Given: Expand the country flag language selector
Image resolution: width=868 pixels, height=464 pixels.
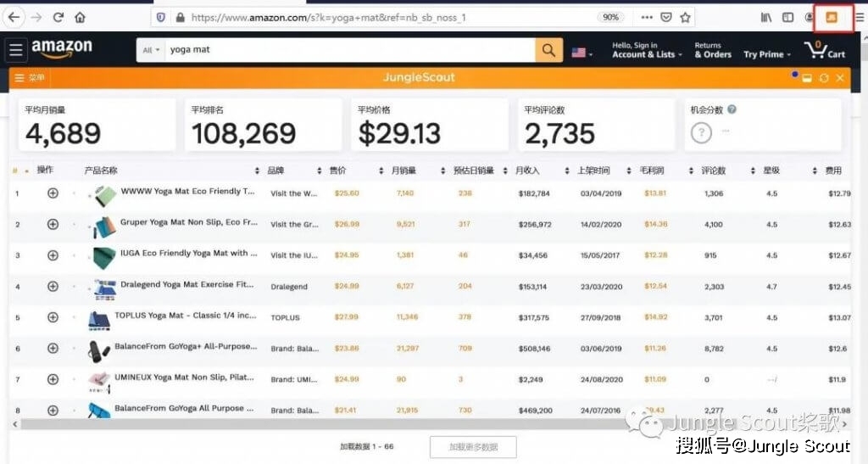Looking at the screenshot, I should click(x=581, y=52).
